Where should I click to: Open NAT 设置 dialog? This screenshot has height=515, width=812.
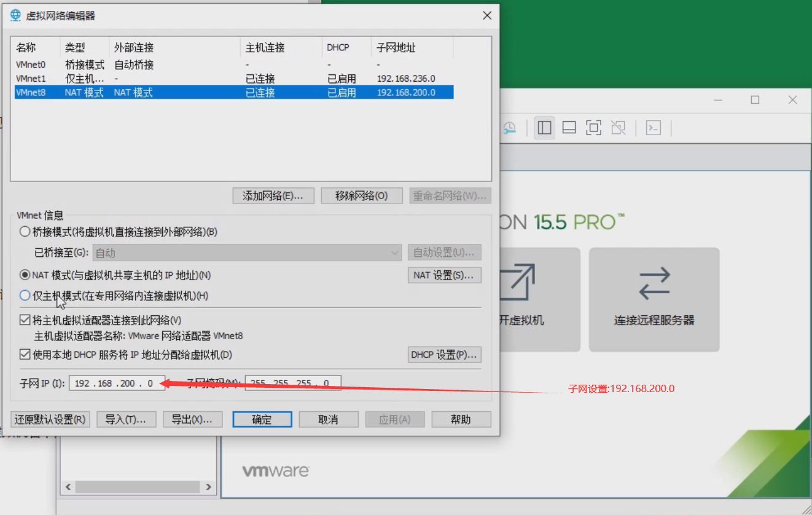coord(444,275)
